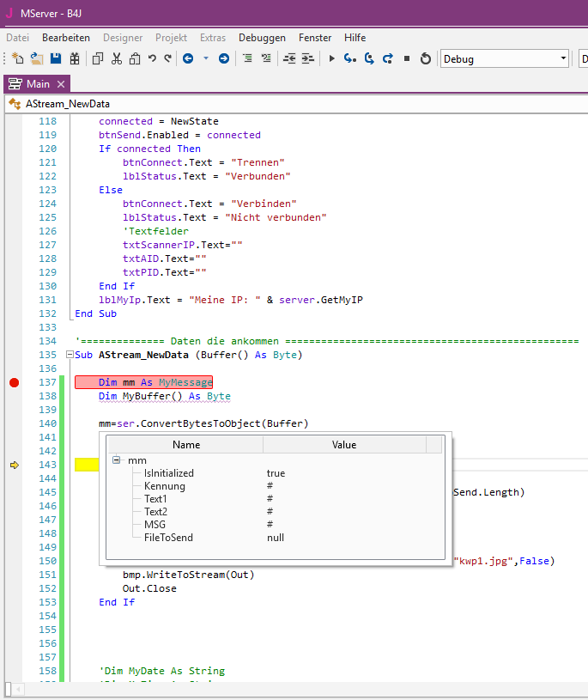Click the Cut scissors icon

(x=116, y=58)
